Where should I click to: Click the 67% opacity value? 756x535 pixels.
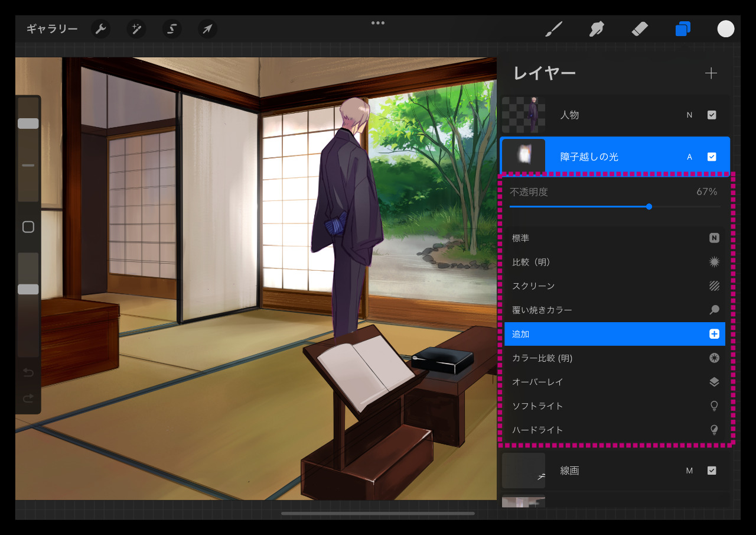(x=706, y=192)
